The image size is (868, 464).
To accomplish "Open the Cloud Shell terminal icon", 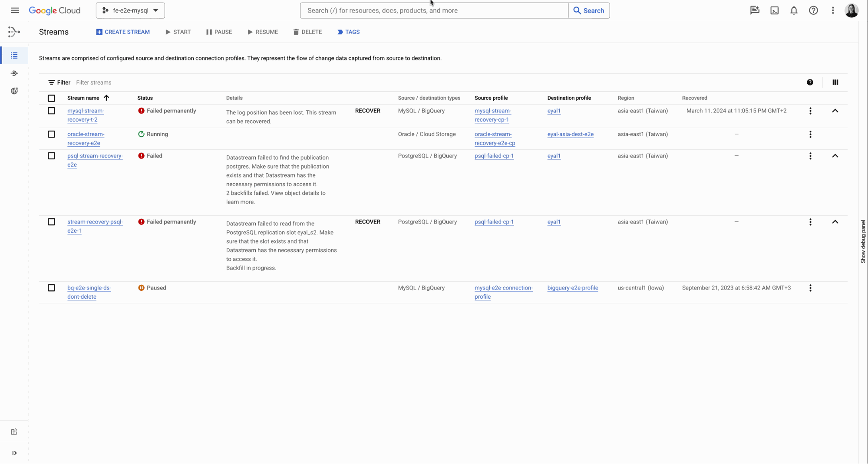I will click(774, 10).
